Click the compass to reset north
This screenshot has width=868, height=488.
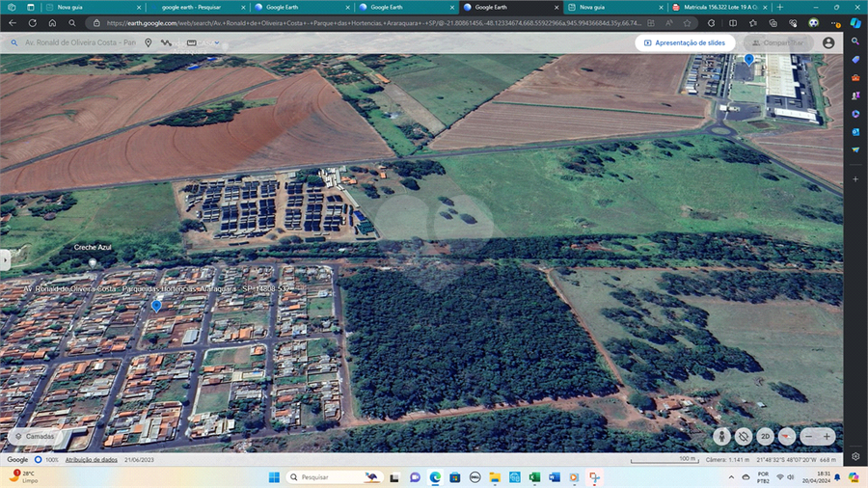coord(787,436)
